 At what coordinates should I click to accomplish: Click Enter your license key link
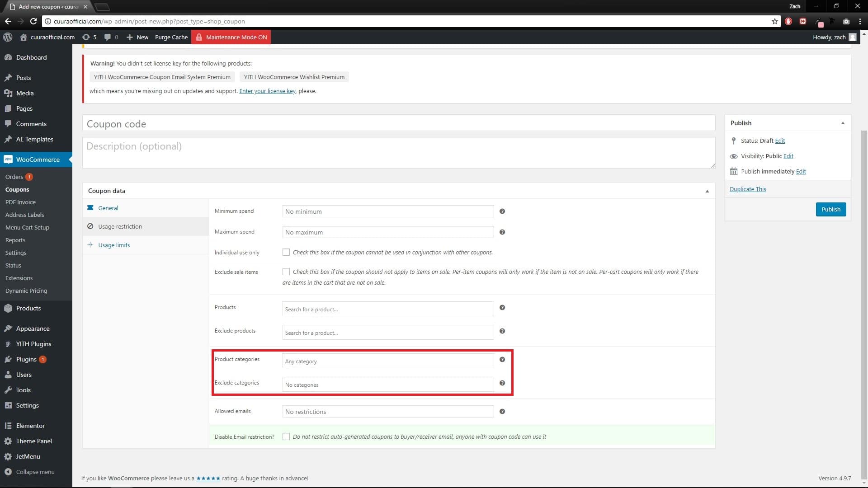268,91
